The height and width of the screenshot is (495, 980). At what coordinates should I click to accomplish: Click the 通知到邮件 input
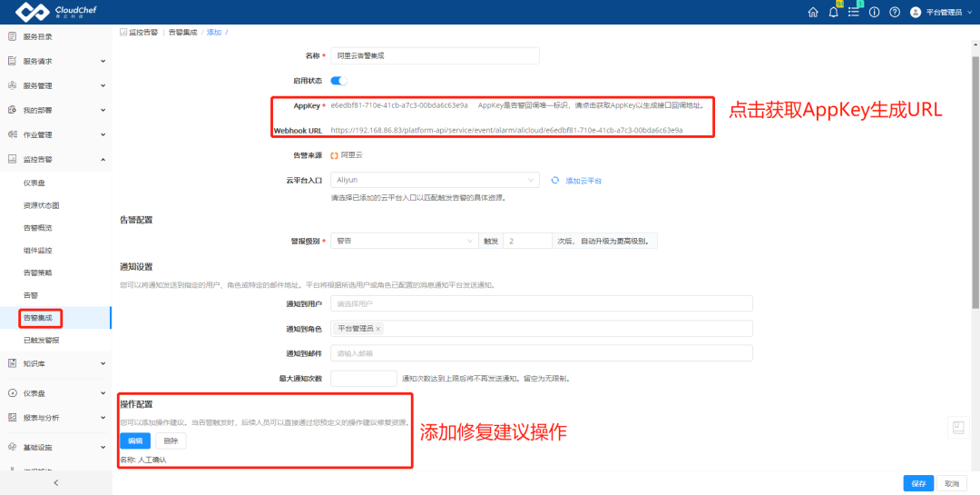point(541,353)
